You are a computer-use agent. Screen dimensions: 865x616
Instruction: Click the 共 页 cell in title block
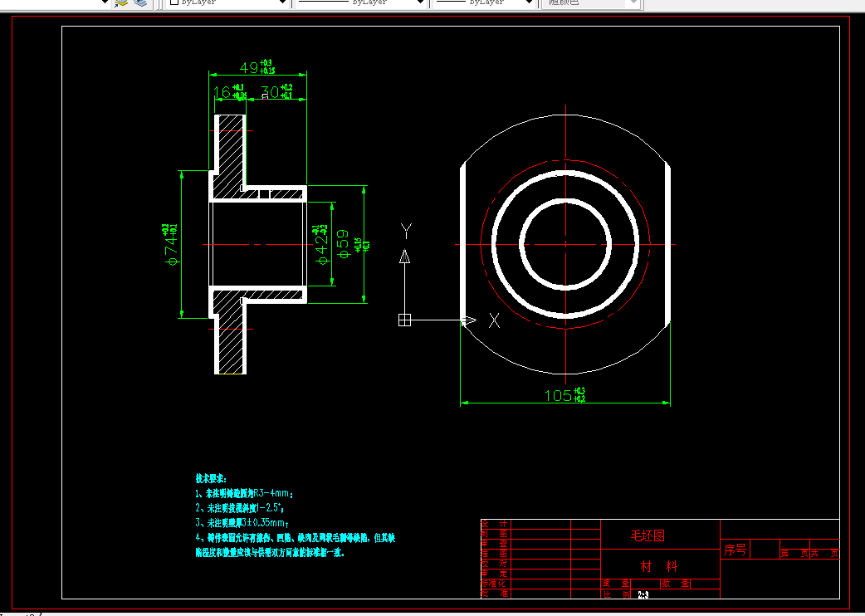[x=824, y=554]
